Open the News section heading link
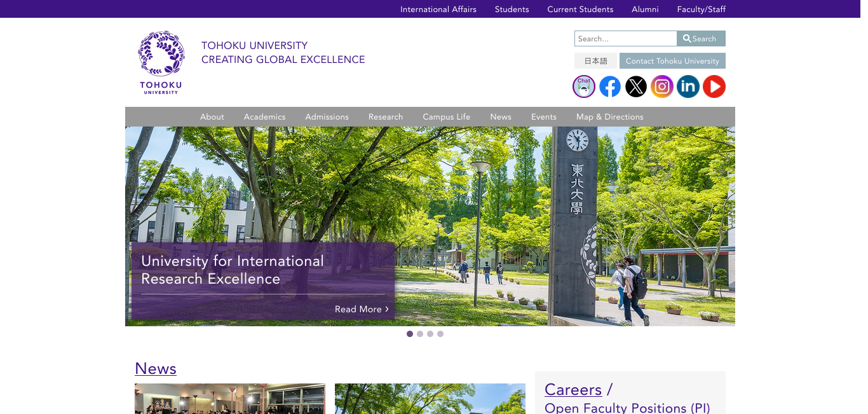868x414 pixels. tap(156, 369)
